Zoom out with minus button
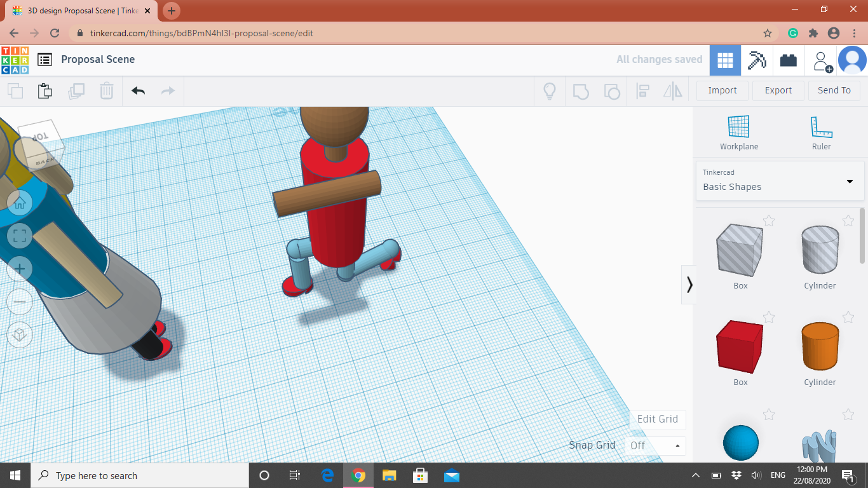This screenshot has height=488, width=868. point(20,302)
